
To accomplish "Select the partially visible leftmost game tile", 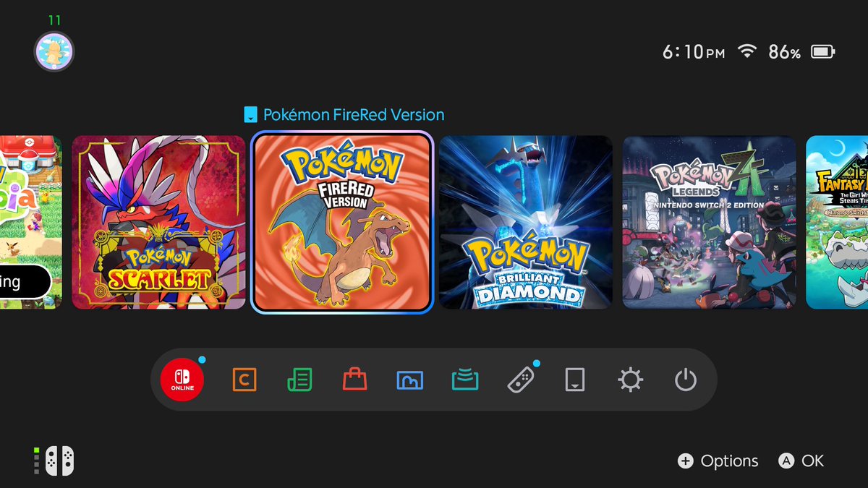I will coord(31,223).
